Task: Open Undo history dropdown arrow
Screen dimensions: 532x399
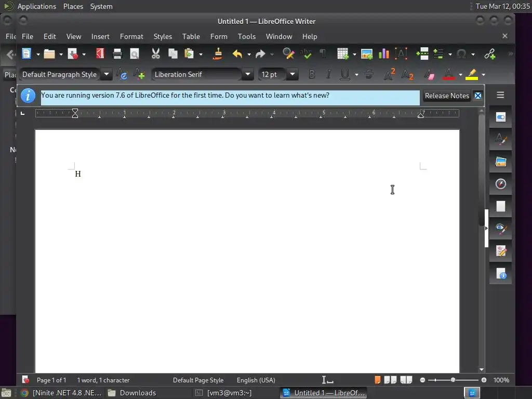Action: pos(249,54)
